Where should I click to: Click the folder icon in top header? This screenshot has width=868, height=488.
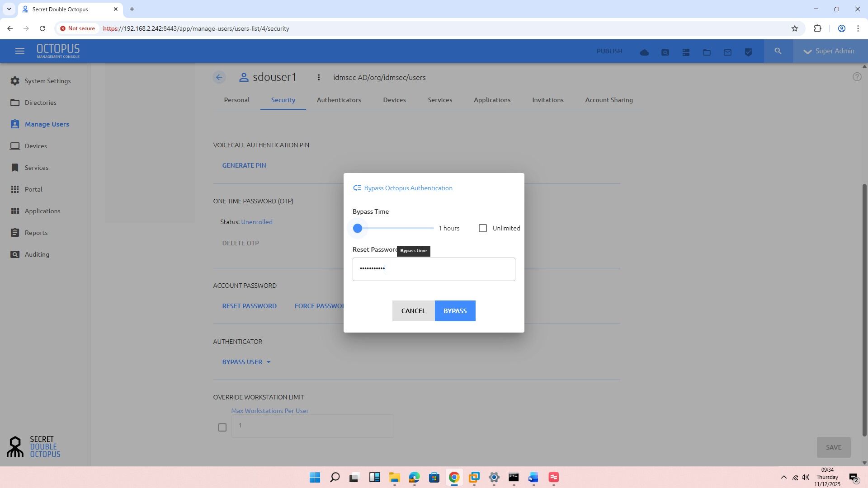(707, 52)
